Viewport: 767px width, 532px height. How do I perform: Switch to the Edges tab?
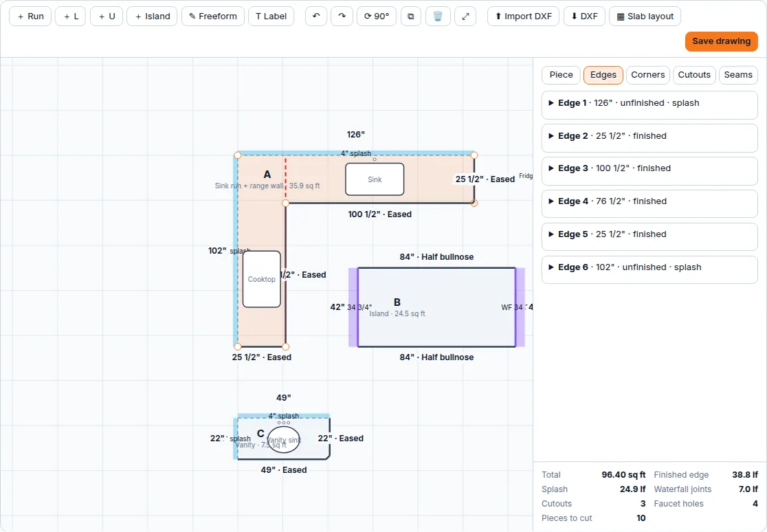(x=603, y=75)
